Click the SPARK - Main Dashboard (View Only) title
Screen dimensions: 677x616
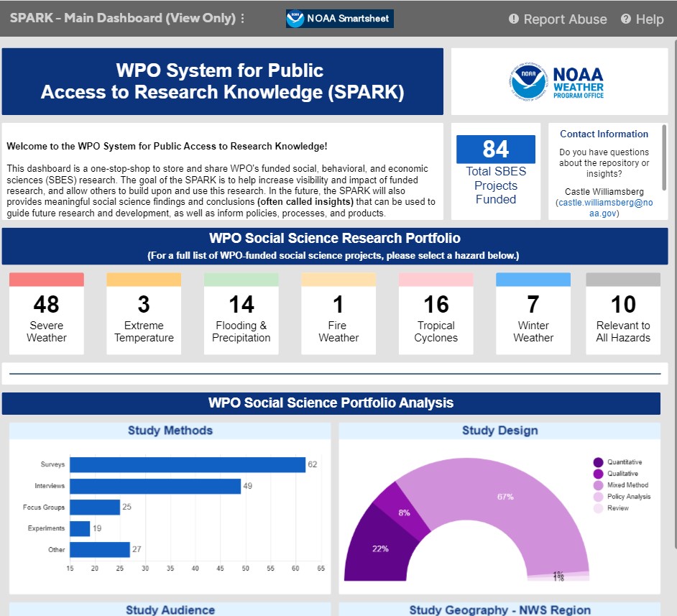click(x=123, y=18)
